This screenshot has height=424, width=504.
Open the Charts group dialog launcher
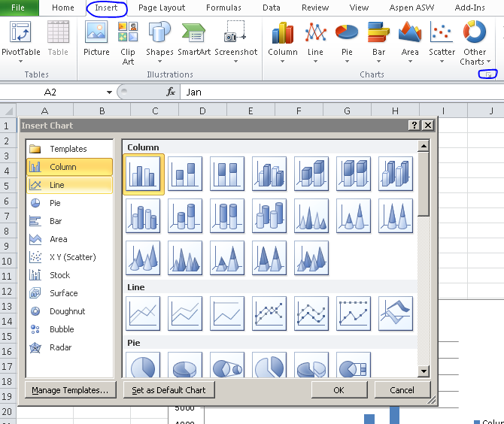[x=488, y=75]
